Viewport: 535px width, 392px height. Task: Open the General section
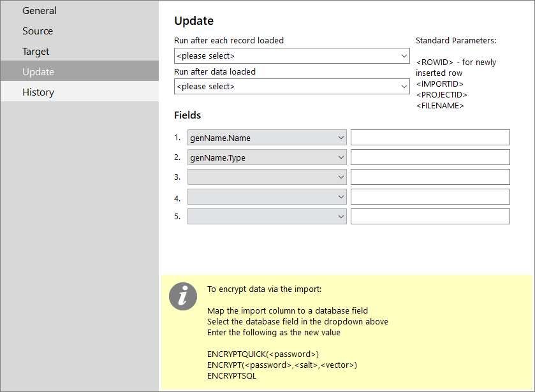coord(80,11)
